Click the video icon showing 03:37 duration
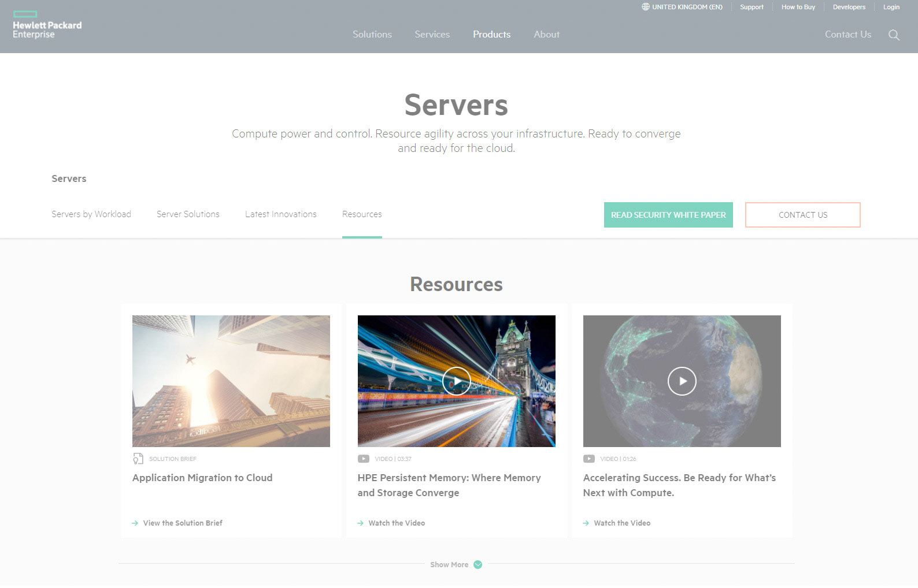The width and height of the screenshot is (918, 588). (363, 459)
